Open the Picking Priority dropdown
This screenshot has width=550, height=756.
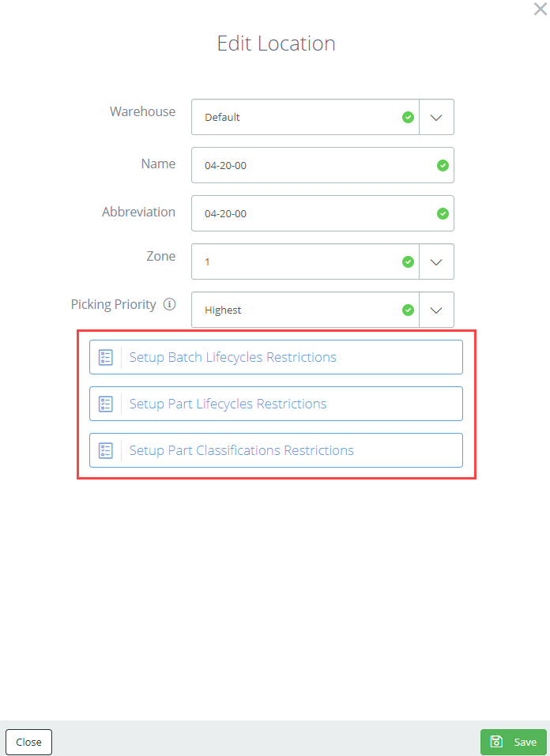click(436, 310)
